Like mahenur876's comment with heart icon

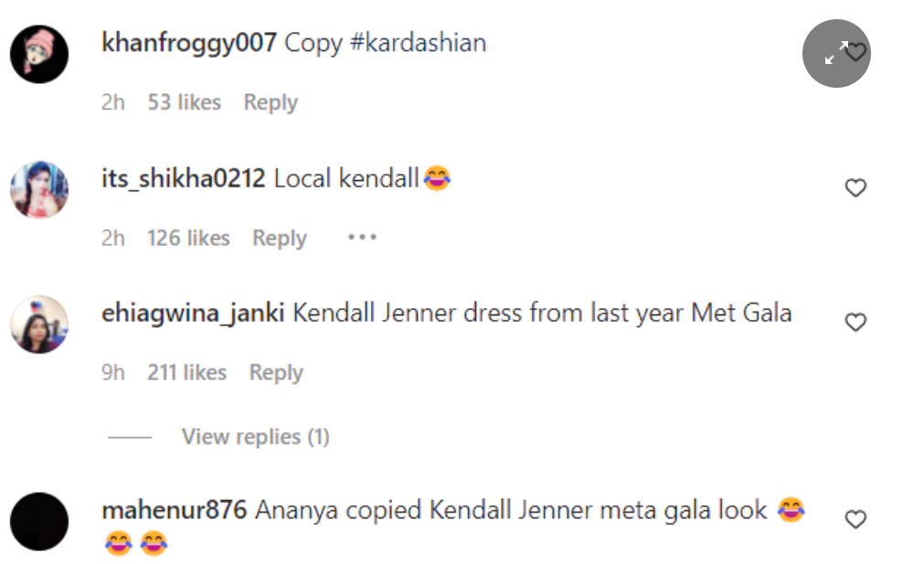[855, 520]
